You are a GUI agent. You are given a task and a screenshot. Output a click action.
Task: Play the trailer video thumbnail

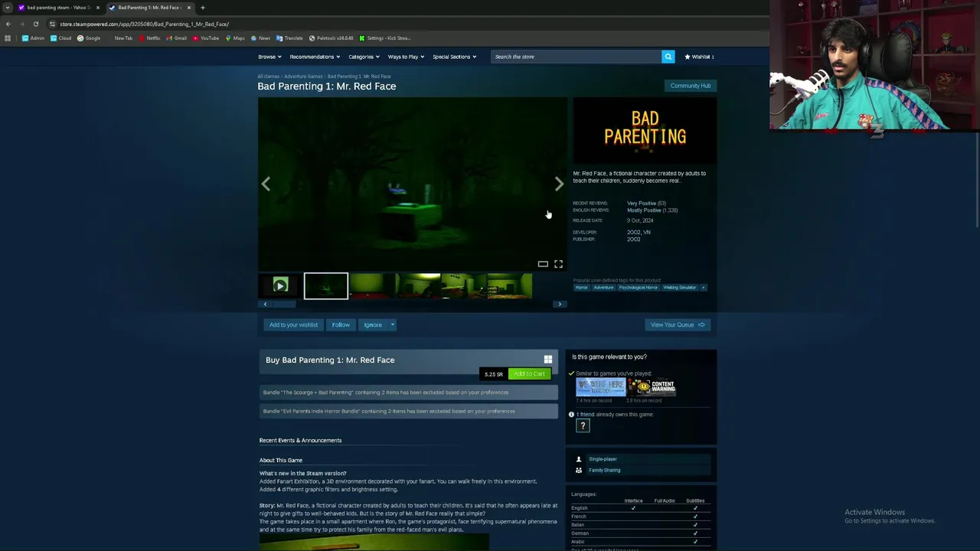(280, 285)
